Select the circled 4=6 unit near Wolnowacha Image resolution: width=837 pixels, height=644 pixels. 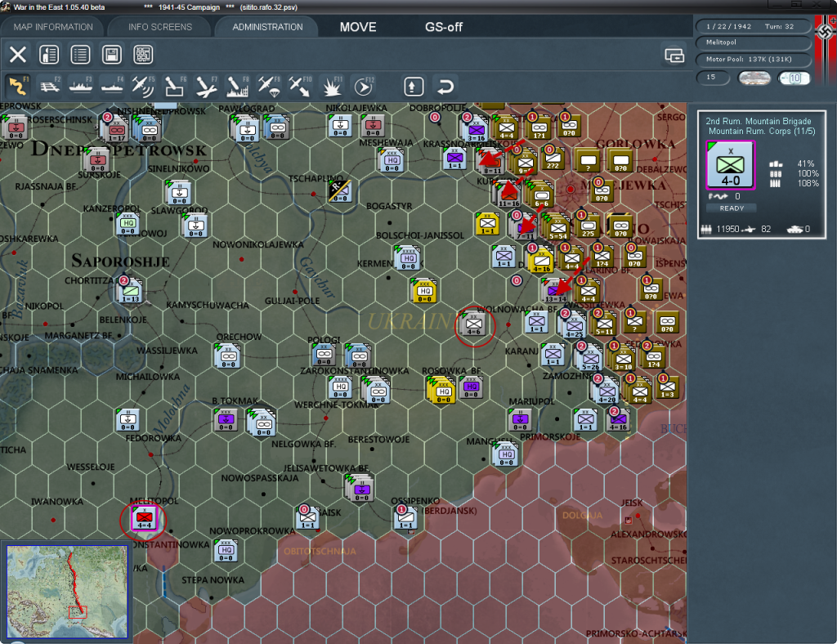click(x=474, y=324)
